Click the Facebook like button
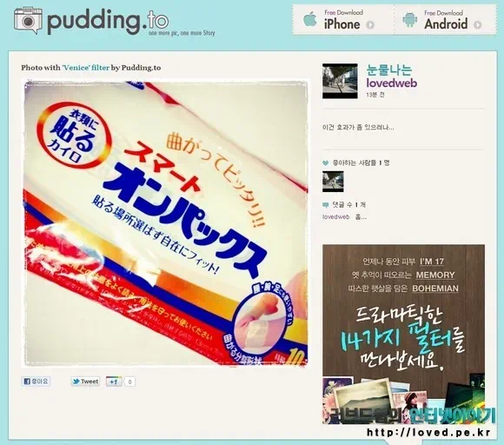Viewport: 504px width, 445px height. 36,382
